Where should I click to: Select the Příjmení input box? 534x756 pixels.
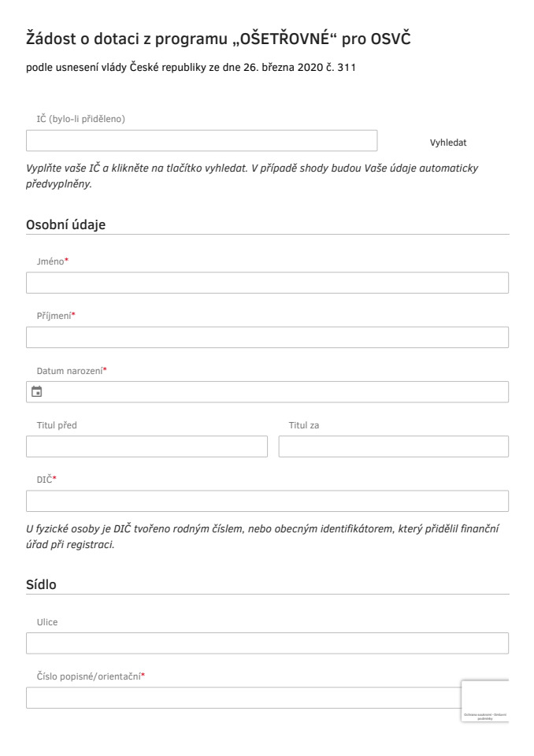click(267, 338)
